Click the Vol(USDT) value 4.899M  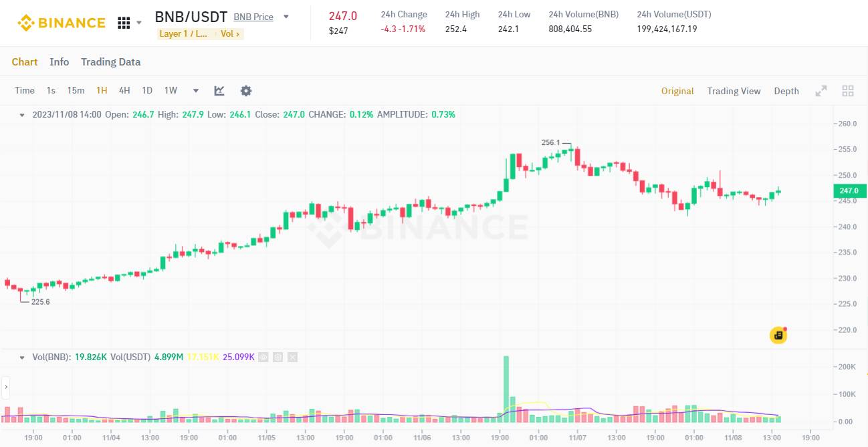(169, 357)
